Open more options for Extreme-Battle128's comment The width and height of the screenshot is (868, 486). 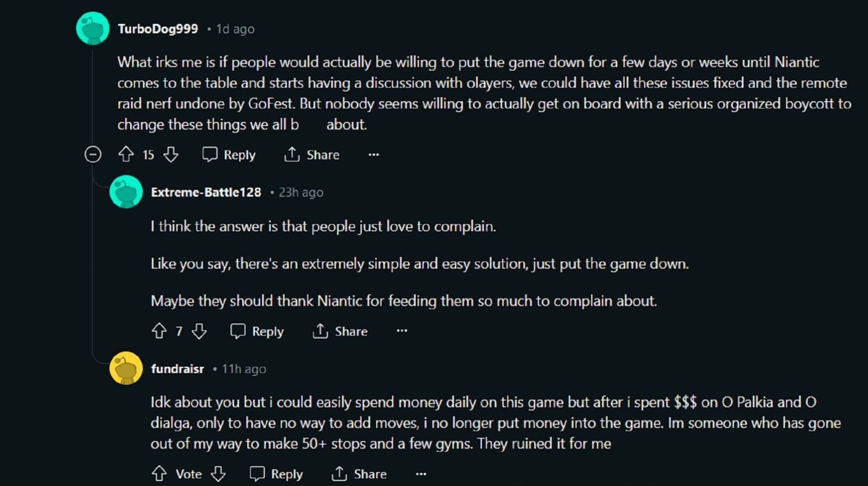pyautogui.click(x=401, y=331)
